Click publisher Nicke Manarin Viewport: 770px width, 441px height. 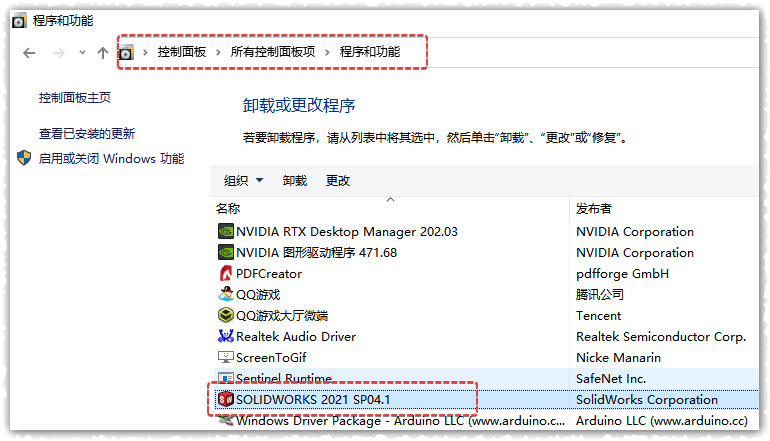(618, 358)
